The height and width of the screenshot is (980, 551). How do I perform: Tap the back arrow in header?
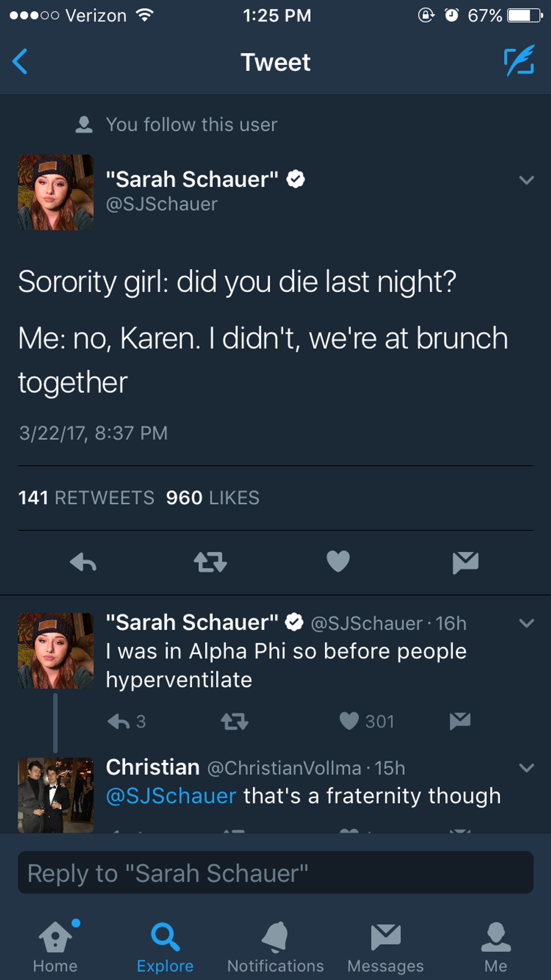pyautogui.click(x=20, y=62)
